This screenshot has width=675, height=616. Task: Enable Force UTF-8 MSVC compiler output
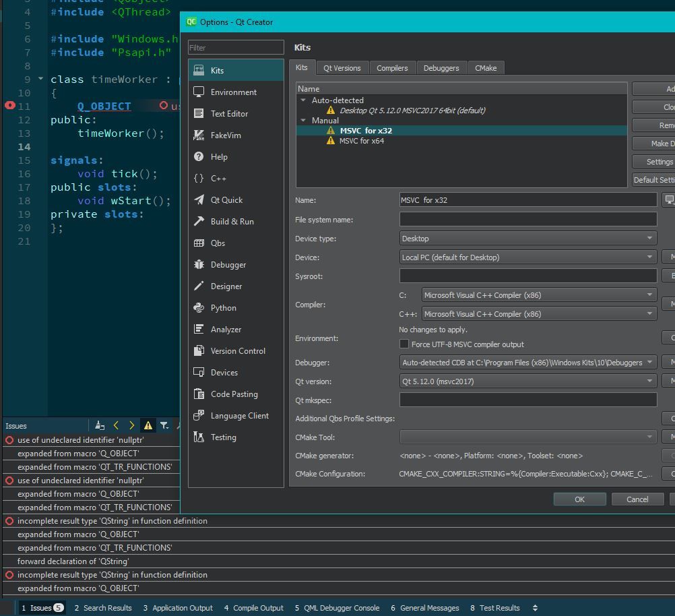(x=404, y=344)
